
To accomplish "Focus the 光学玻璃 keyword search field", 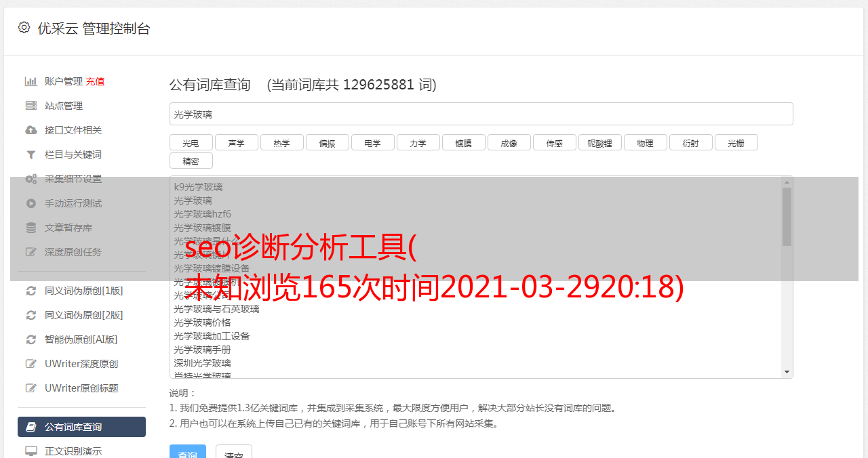I will pyautogui.click(x=481, y=114).
